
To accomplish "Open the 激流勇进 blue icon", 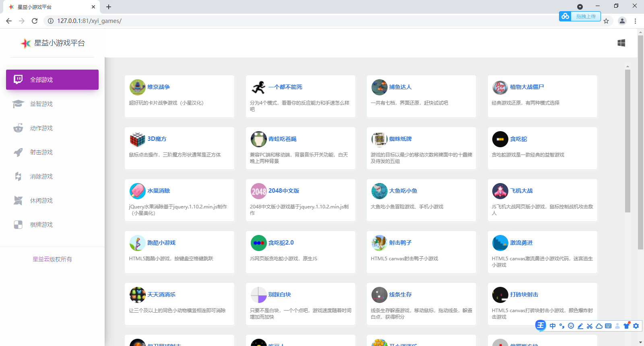I will (x=500, y=243).
